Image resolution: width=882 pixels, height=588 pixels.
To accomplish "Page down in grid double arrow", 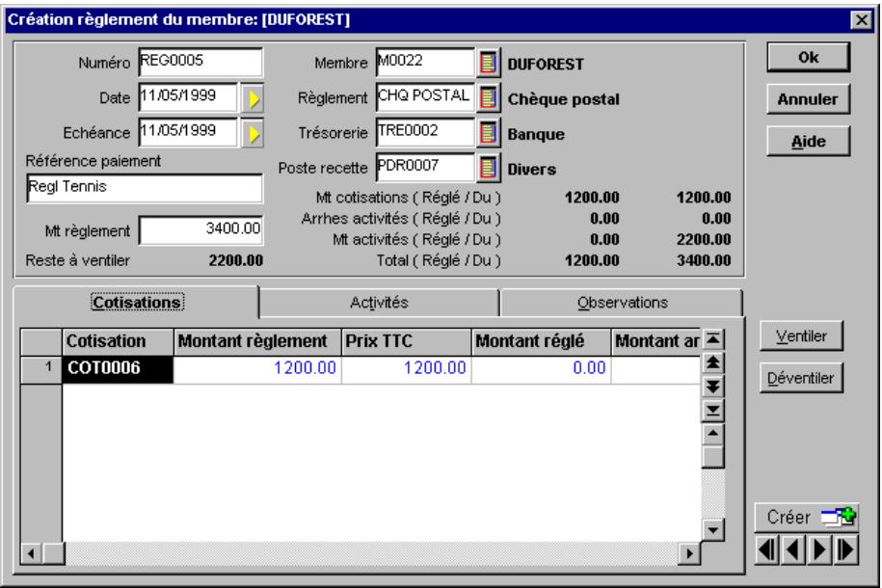I will pyautogui.click(x=712, y=387).
